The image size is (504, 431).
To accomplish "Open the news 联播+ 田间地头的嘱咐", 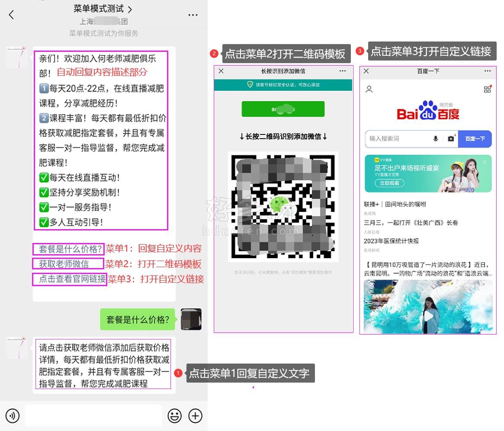I will (395, 204).
